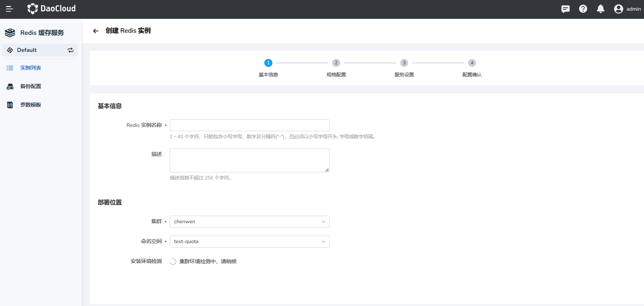
Task: Click the workspace switch icon next to Default
Action: (71, 50)
